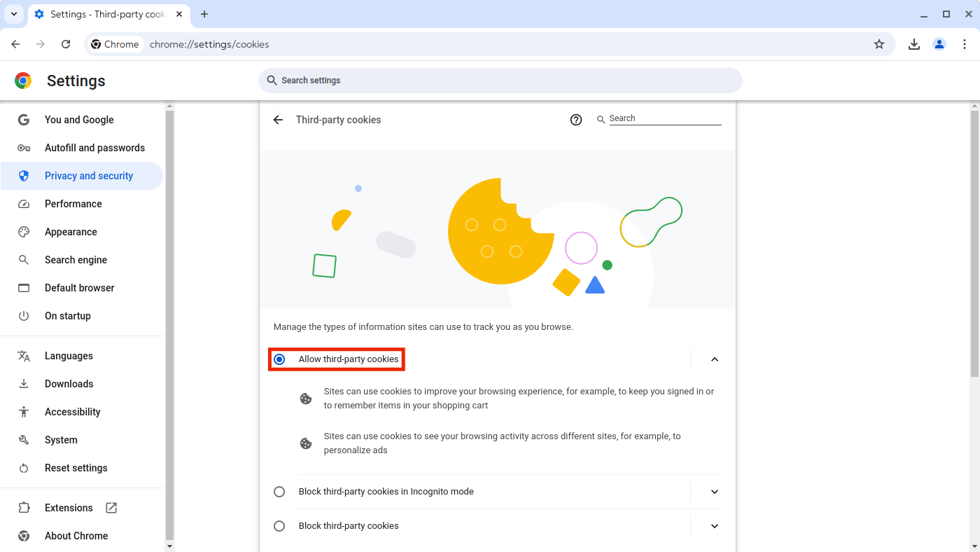Open Extensions from the sidebar
This screenshot has height=552, width=980.
point(69,507)
